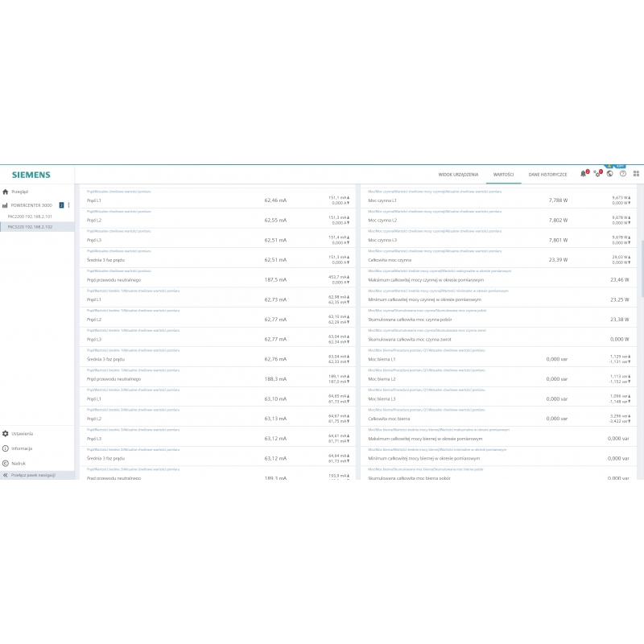
Task: Click the Nadruk copyright icon
Action: tap(6, 464)
